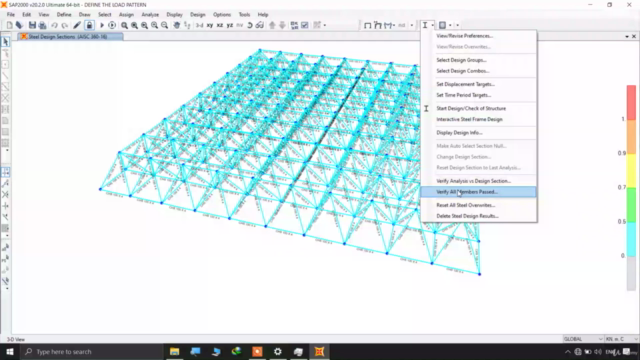Open the GLOBAL coordinate system dropdown
Viewport: 640px width, 360px height.
click(582, 339)
